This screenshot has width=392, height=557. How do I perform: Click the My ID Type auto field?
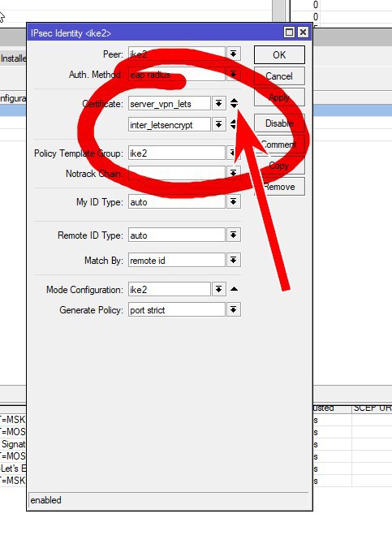176,202
